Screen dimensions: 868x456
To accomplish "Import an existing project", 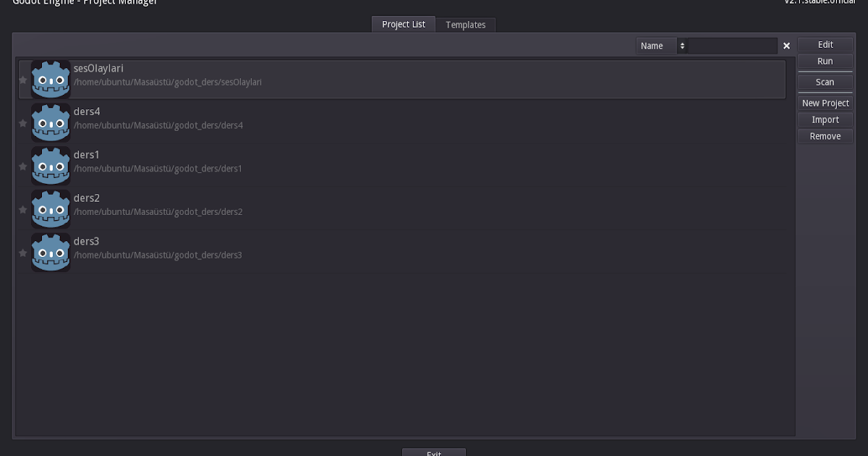I will pyautogui.click(x=825, y=119).
